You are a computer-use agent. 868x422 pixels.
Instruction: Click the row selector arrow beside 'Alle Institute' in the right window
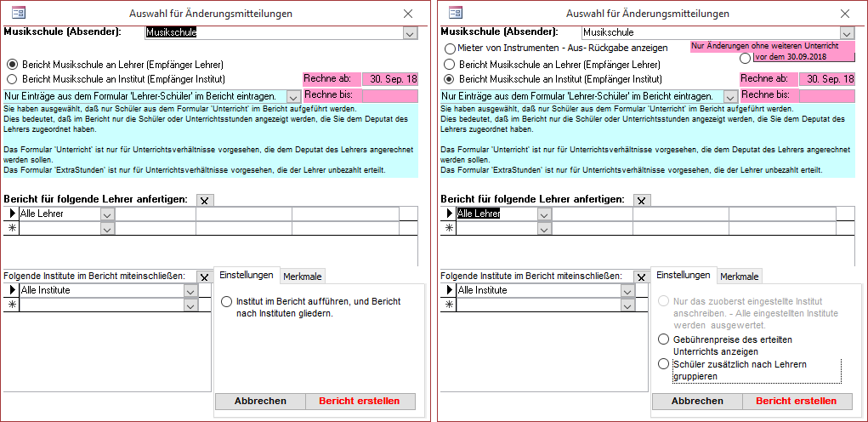(x=449, y=290)
